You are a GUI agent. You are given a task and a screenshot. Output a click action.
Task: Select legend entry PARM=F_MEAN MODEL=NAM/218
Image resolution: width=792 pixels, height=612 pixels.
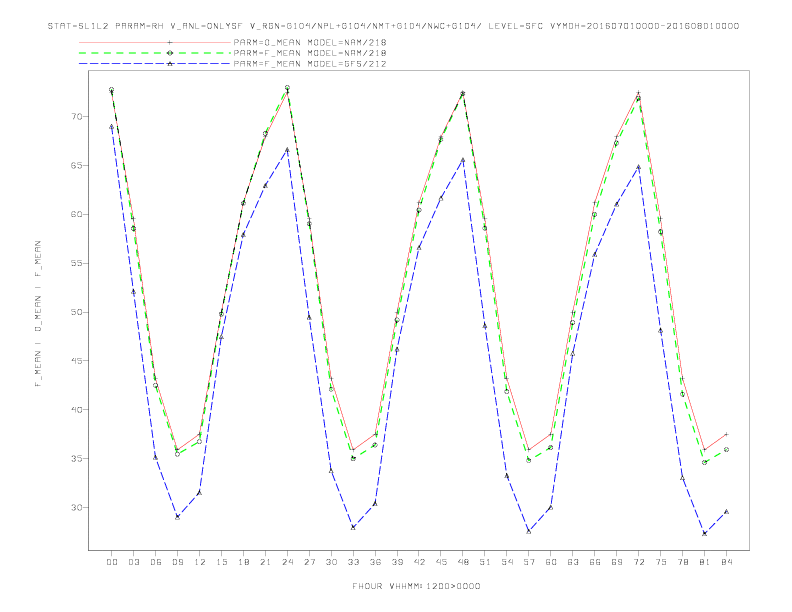[x=310, y=53]
